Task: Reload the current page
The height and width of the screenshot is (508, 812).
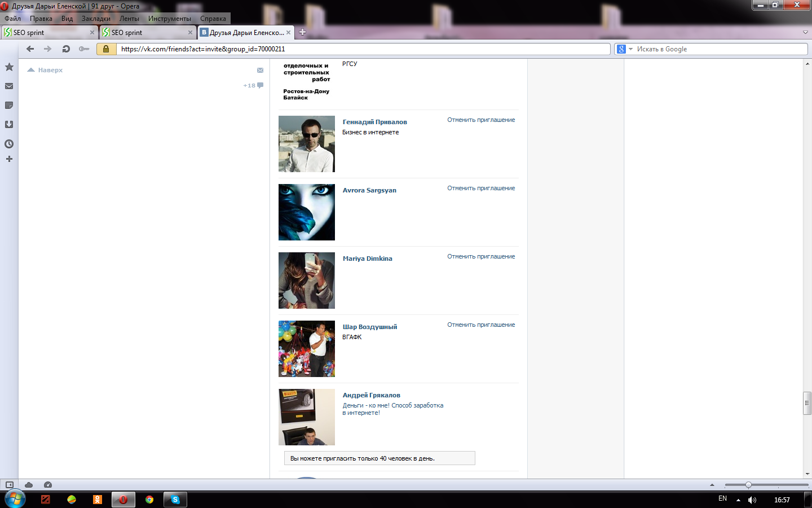Action: pyautogui.click(x=66, y=49)
